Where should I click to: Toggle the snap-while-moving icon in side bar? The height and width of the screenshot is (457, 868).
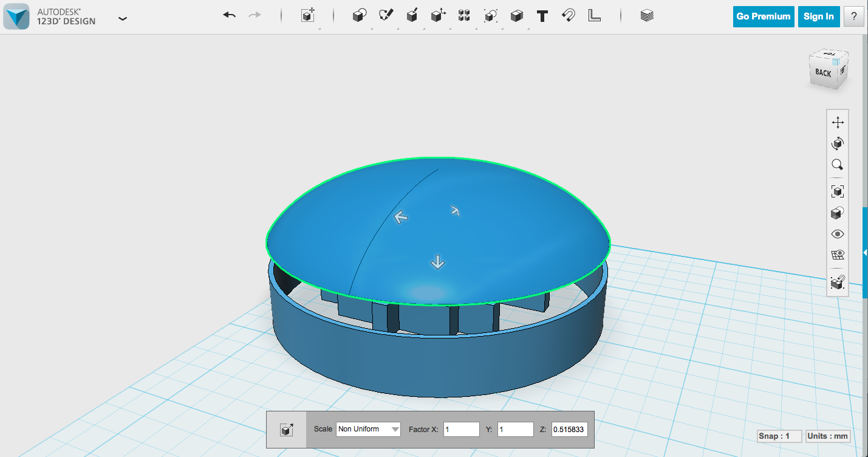pos(838,282)
